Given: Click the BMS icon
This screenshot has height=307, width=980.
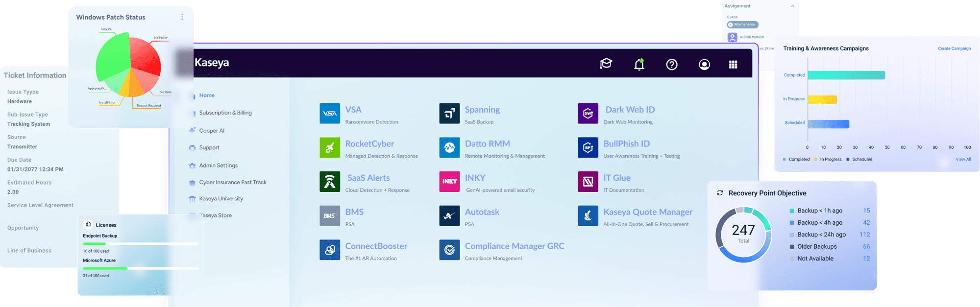Looking at the screenshot, I should 330,215.
